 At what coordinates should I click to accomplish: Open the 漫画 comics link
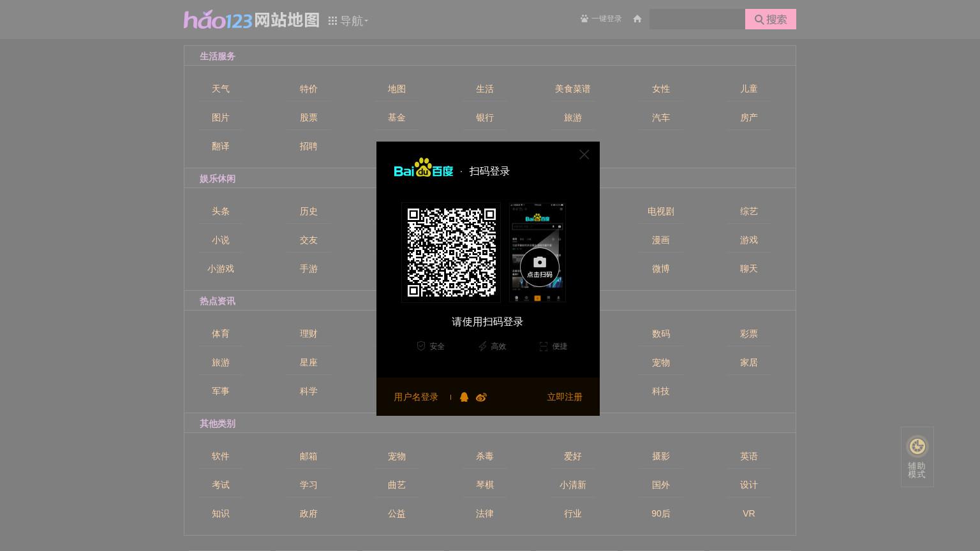661,240
